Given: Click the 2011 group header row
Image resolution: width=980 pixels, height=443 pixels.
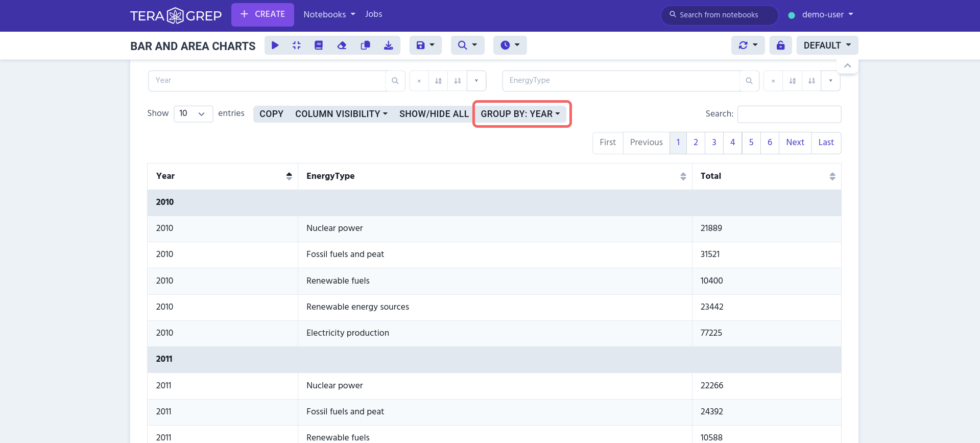Looking at the screenshot, I should (494, 359).
